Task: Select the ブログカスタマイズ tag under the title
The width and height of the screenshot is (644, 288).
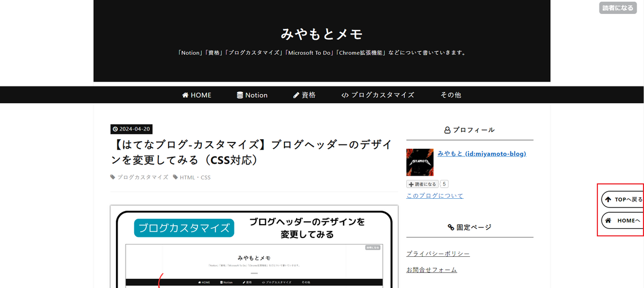Action: point(140,177)
